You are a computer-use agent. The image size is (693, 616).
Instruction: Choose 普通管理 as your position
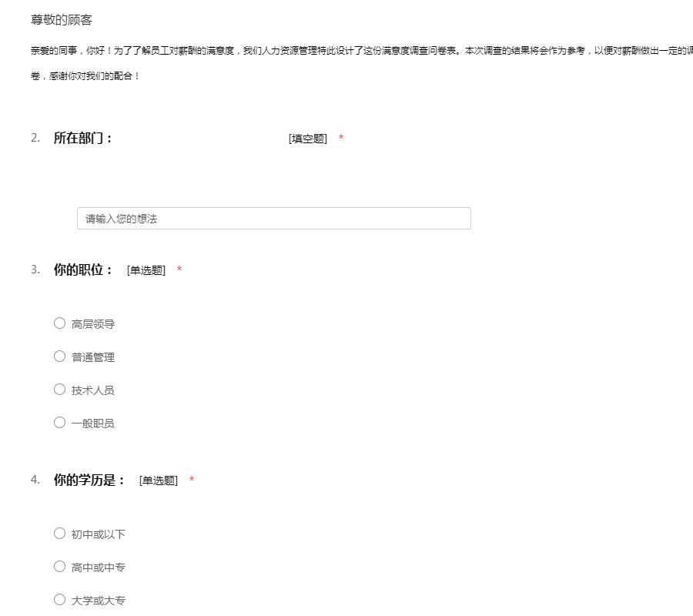point(59,357)
